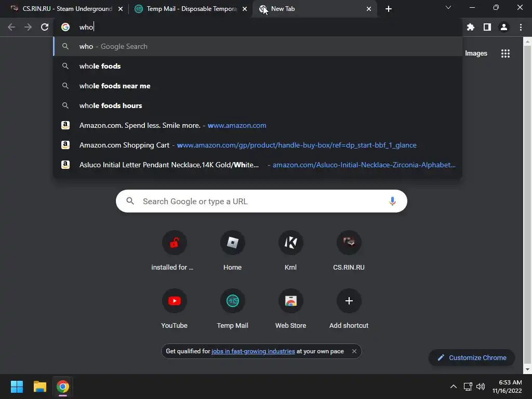Open the Images link
This screenshot has height=399, width=532.
476,54
